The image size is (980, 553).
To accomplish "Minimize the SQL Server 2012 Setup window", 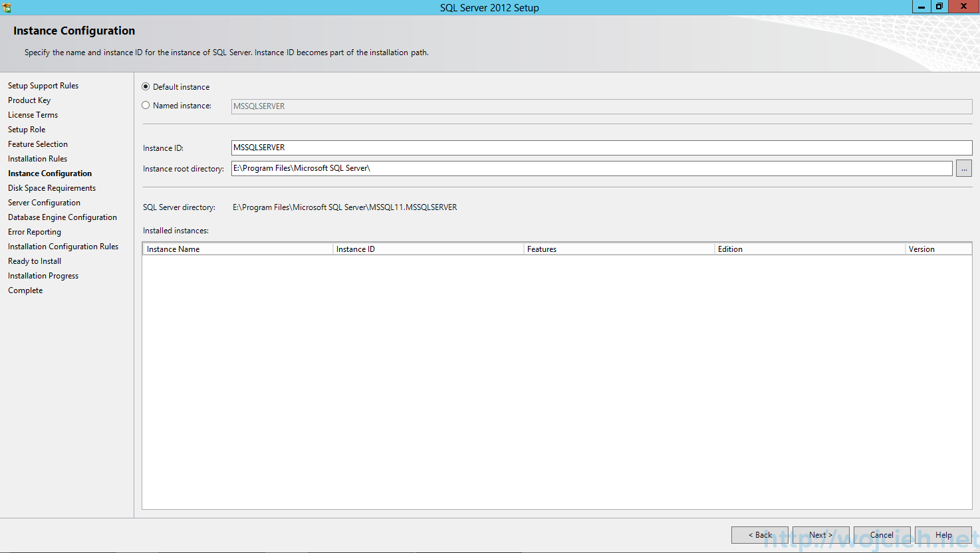I will [x=921, y=7].
